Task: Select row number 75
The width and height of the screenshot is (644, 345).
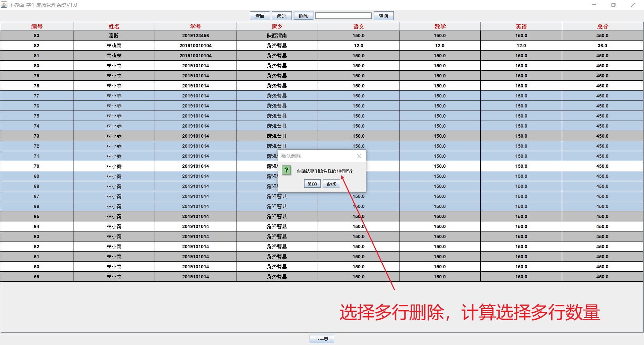Action: [x=37, y=116]
